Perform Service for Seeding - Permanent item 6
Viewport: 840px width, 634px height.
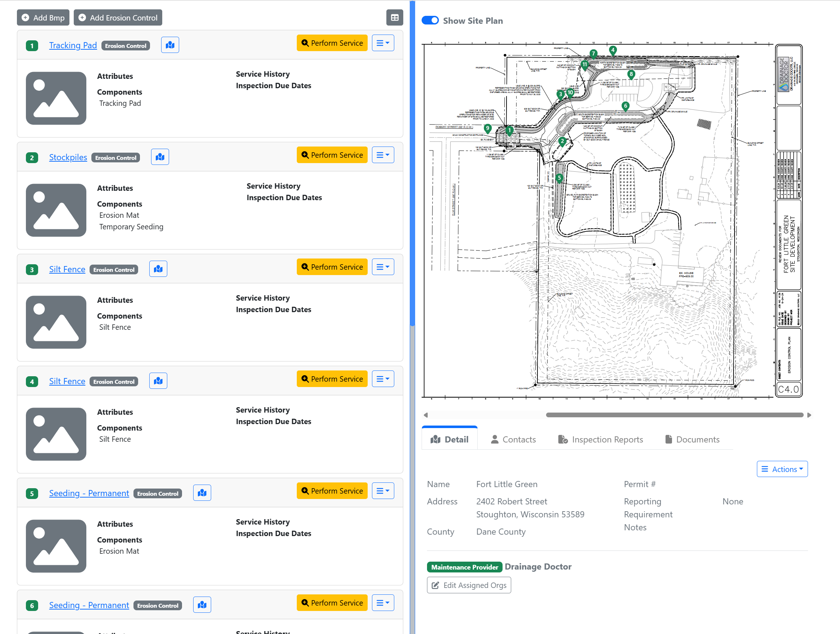[x=332, y=603]
